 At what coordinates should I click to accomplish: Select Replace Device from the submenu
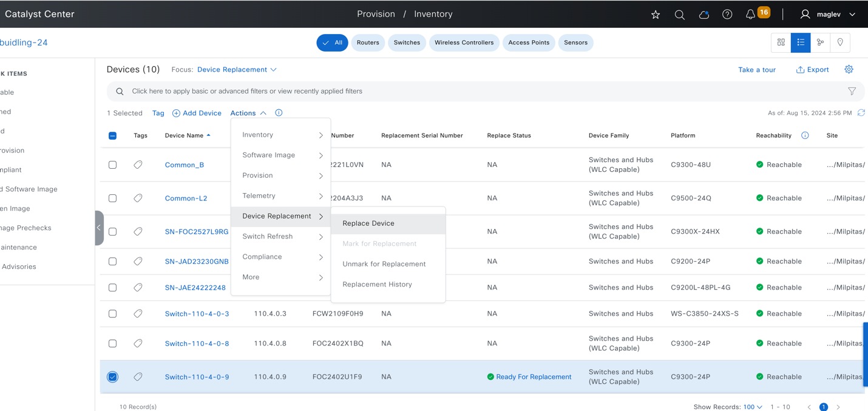point(368,223)
